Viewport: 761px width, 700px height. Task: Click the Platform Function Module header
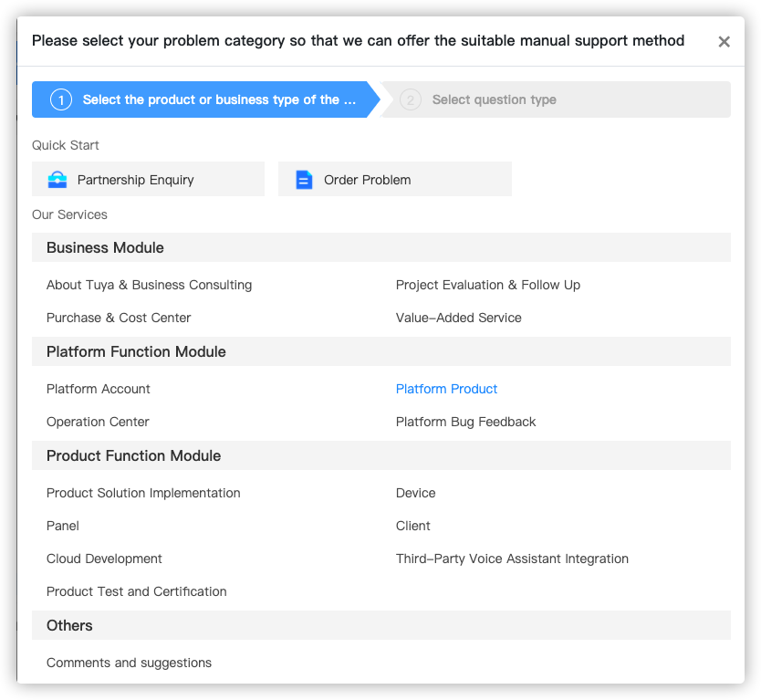coord(381,351)
